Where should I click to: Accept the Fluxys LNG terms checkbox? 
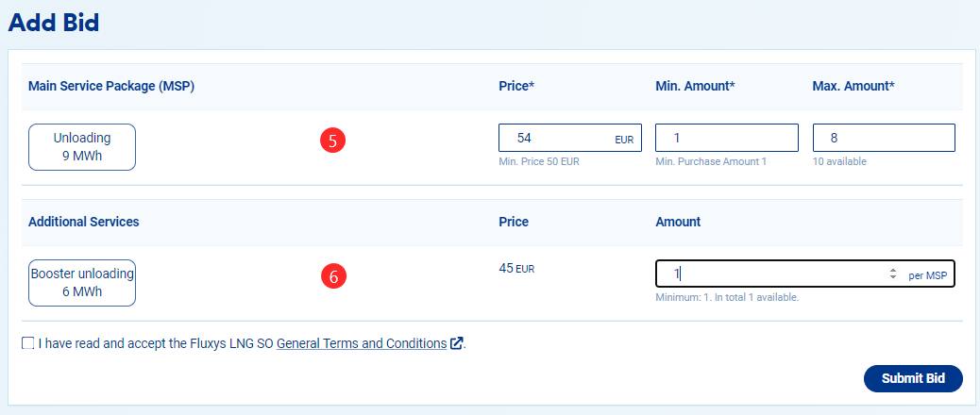(x=27, y=344)
